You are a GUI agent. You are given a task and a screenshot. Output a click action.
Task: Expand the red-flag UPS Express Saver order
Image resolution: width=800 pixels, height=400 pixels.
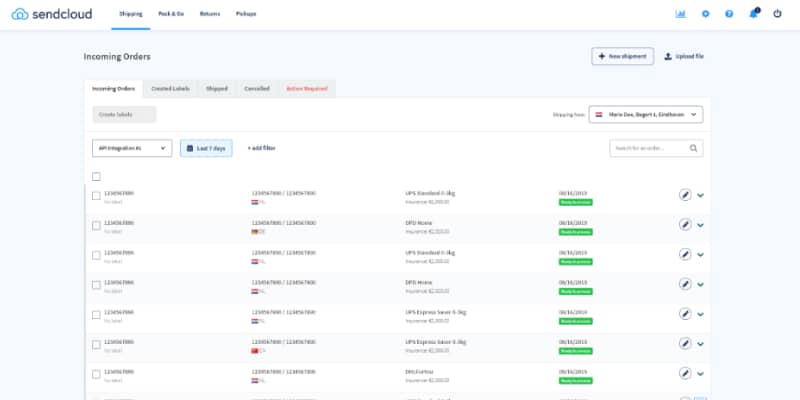point(701,344)
